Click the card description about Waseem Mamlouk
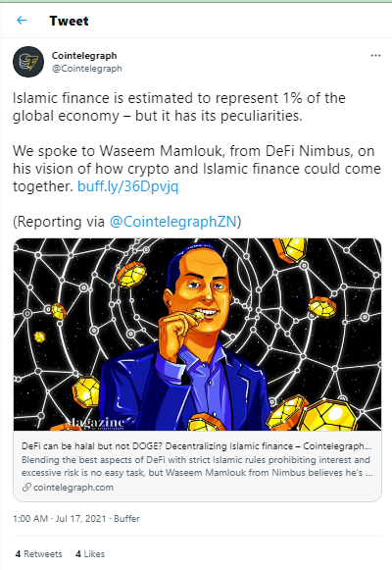This screenshot has width=392, height=570. click(196, 466)
